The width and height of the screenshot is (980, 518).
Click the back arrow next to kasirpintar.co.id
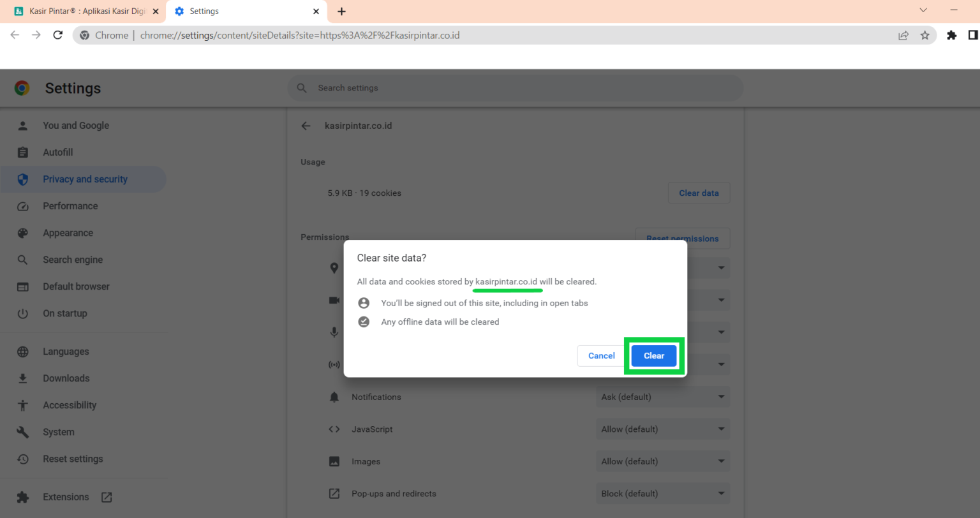pyautogui.click(x=306, y=126)
